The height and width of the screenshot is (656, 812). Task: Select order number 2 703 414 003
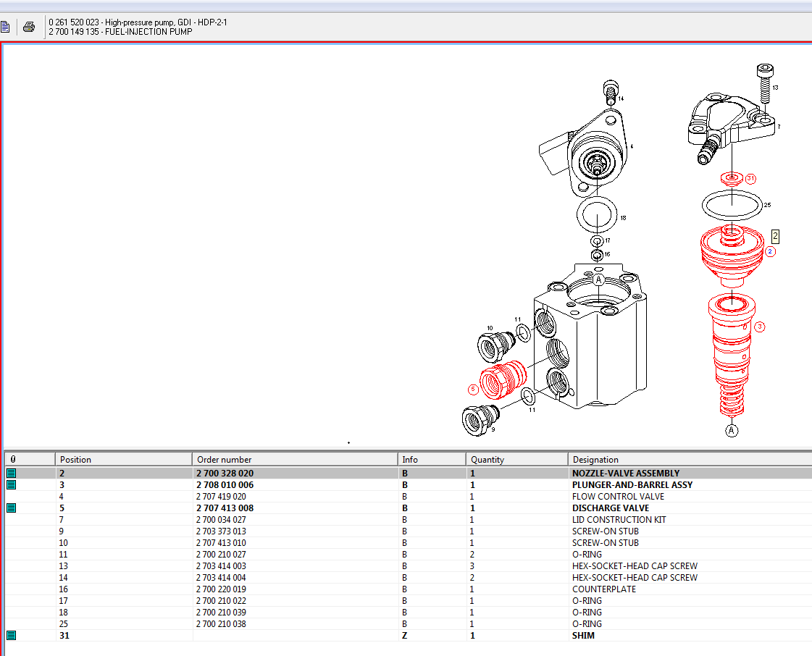pos(221,566)
